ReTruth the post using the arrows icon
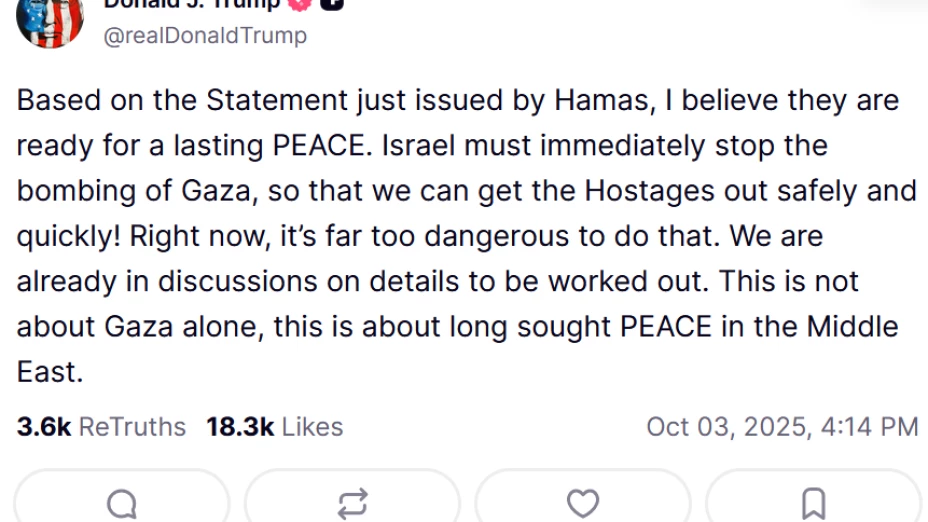Image resolution: width=928 pixels, height=522 pixels. [352, 503]
